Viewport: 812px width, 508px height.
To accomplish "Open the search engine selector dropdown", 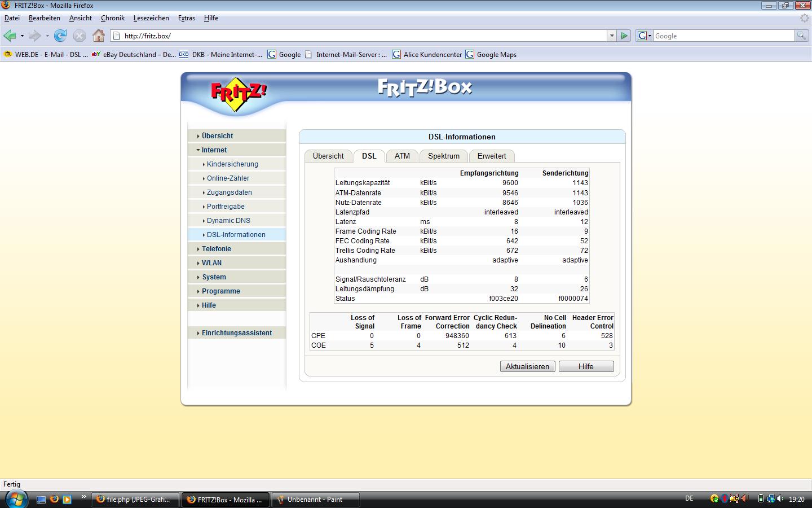I will pos(645,36).
